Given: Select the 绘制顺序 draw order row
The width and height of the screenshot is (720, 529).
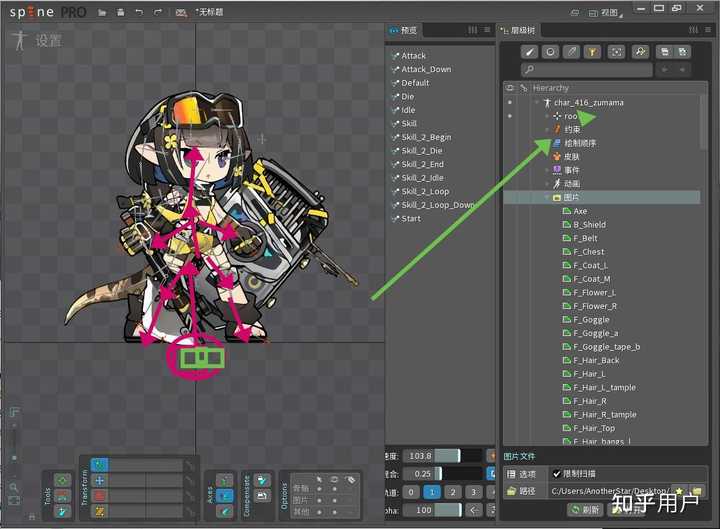Looking at the screenshot, I should [602, 143].
